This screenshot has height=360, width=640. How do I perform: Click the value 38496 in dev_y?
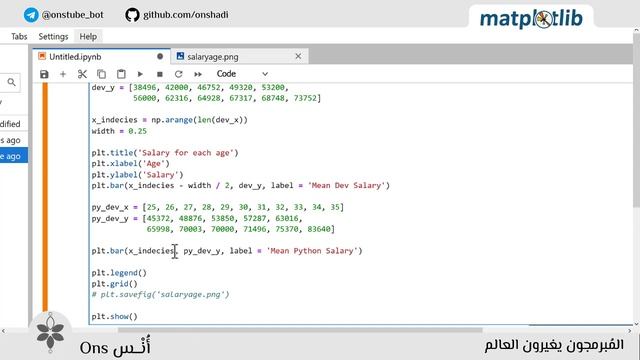click(144, 87)
